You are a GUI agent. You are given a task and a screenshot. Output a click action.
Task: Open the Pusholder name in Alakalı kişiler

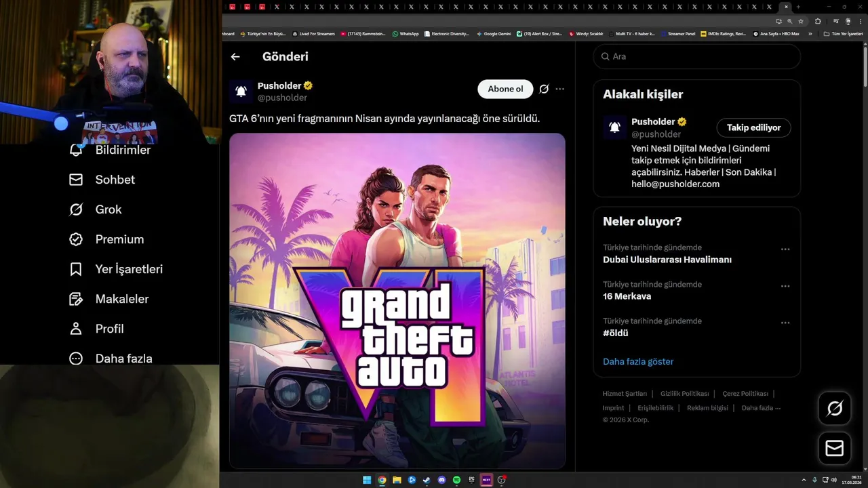pos(653,121)
